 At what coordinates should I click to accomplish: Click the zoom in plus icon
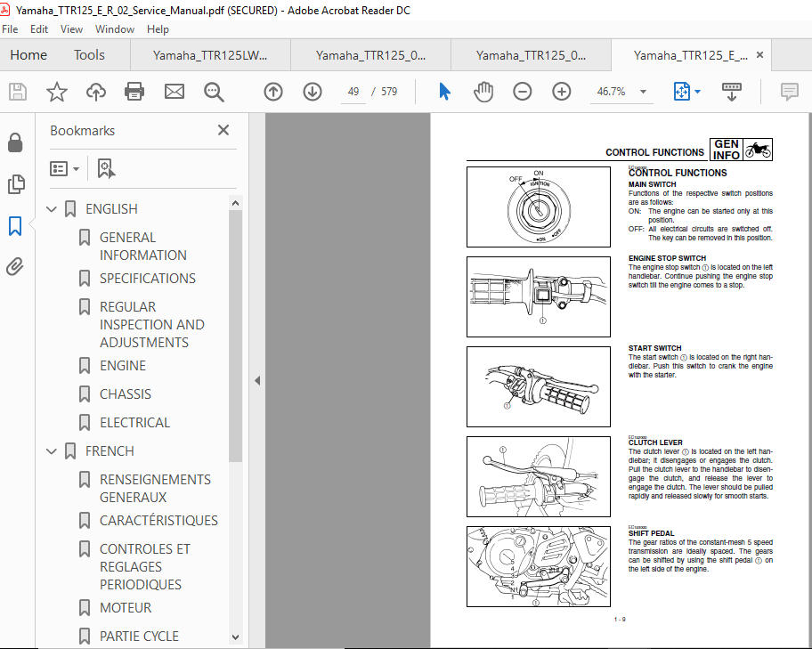561,92
